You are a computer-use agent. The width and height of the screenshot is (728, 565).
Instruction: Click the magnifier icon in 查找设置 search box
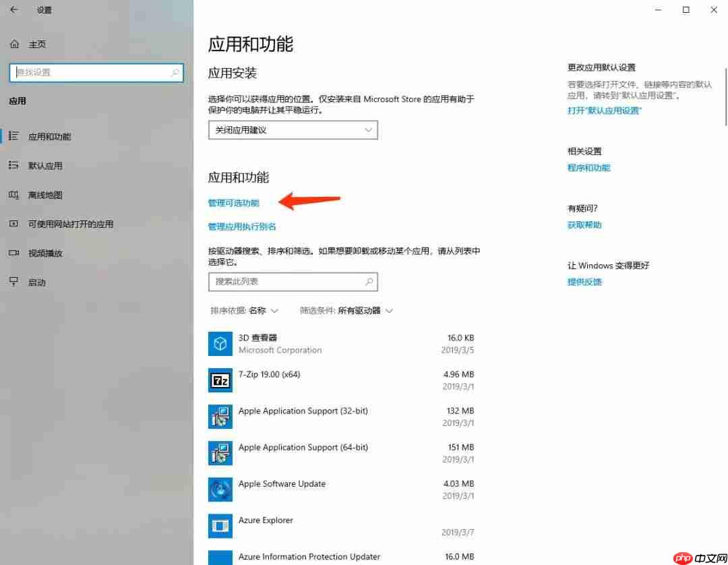point(175,73)
